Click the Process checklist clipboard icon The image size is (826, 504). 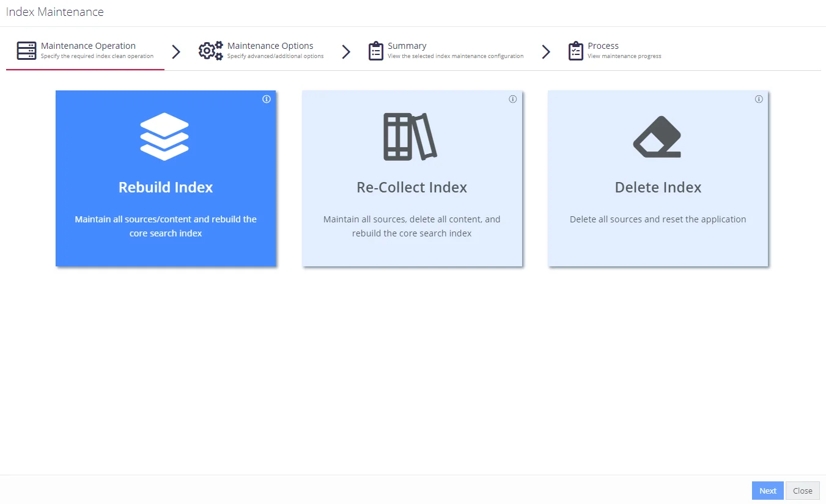(576, 51)
